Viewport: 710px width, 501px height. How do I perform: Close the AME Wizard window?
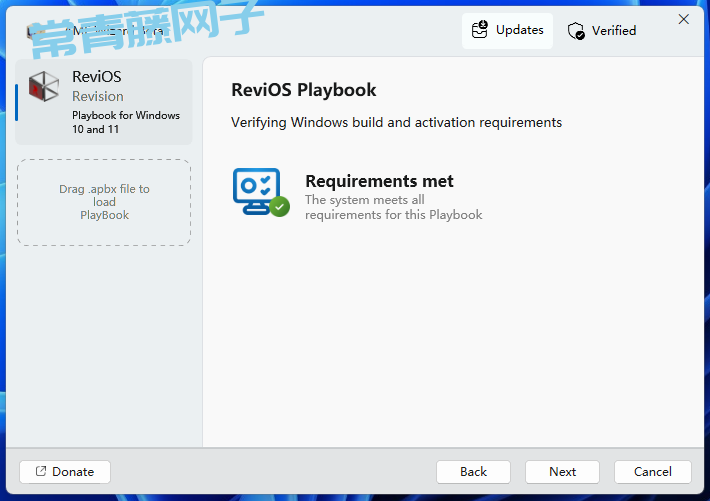tap(684, 19)
